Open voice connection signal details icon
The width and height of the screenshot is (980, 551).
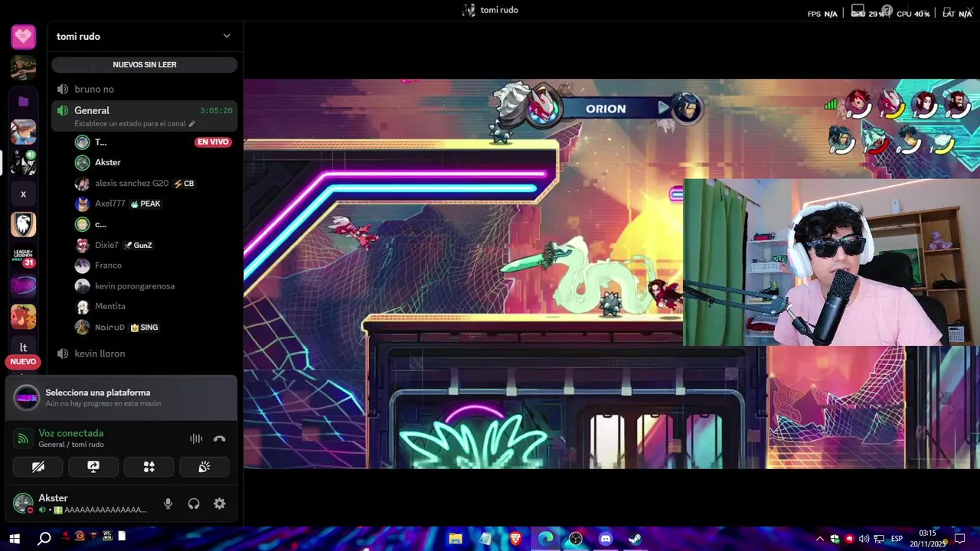point(23,439)
